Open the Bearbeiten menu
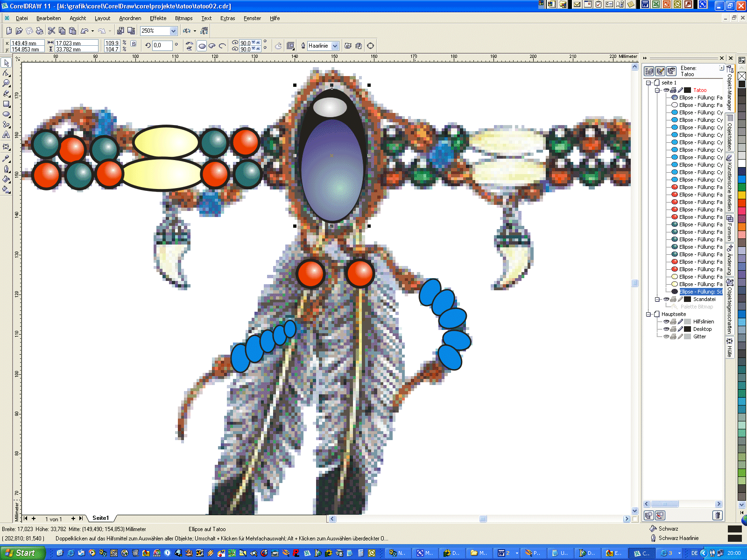Screen dimensions: 747x560 [x=49, y=18]
